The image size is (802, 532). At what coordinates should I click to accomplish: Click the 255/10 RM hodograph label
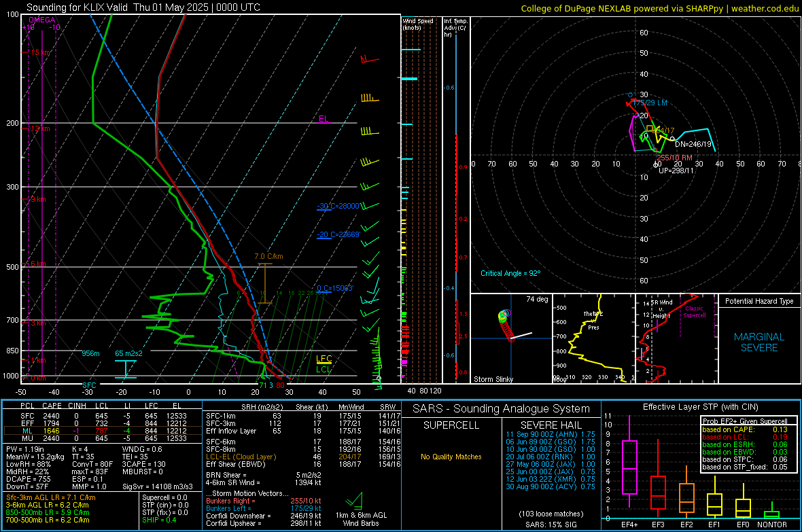[x=675, y=158]
